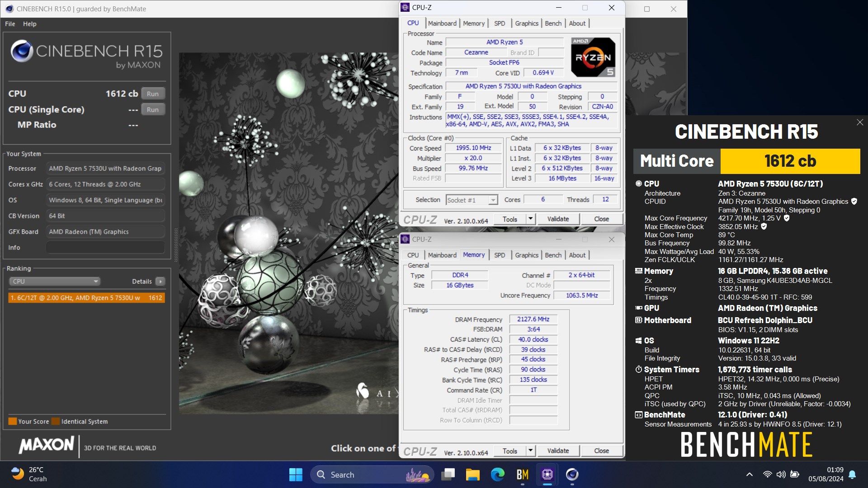
Task: Run the multi-core CPU benchmark
Action: pyautogui.click(x=153, y=94)
